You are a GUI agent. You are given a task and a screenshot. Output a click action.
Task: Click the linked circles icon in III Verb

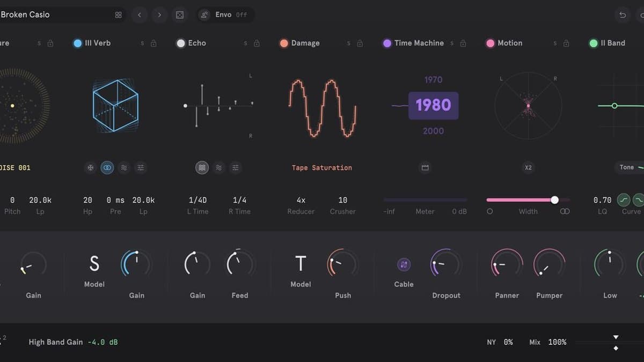click(107, 168)
